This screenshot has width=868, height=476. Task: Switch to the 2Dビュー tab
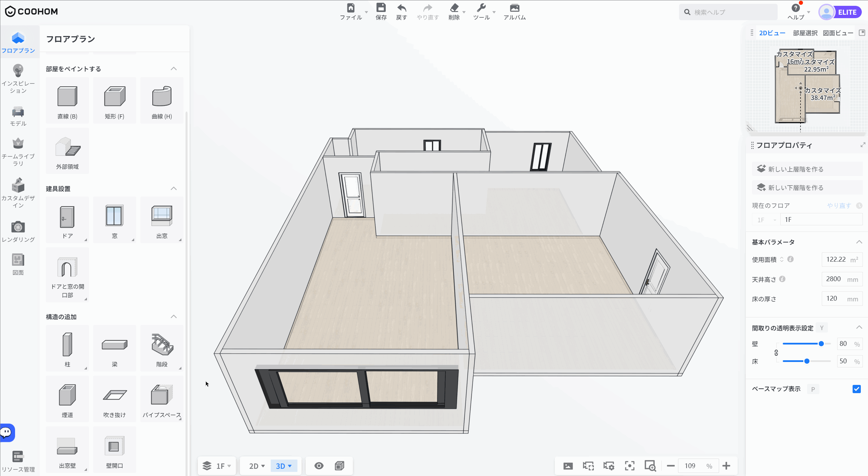click(772, 33)
